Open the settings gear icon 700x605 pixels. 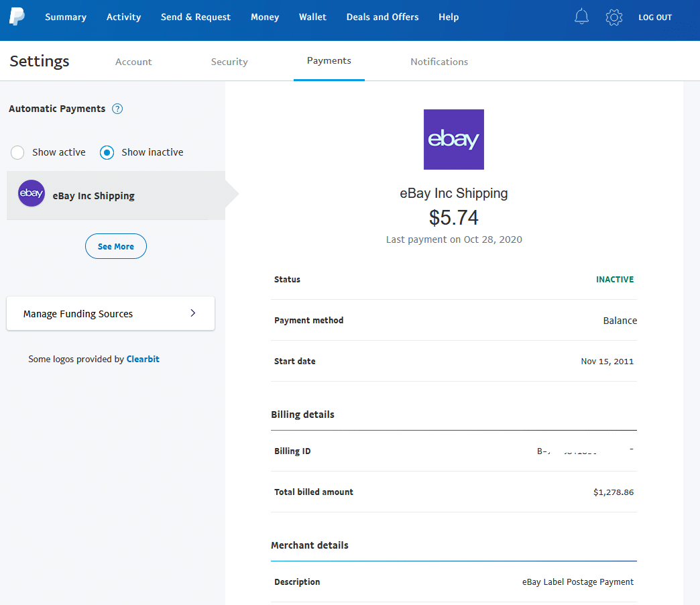click(x=614, y=17)
